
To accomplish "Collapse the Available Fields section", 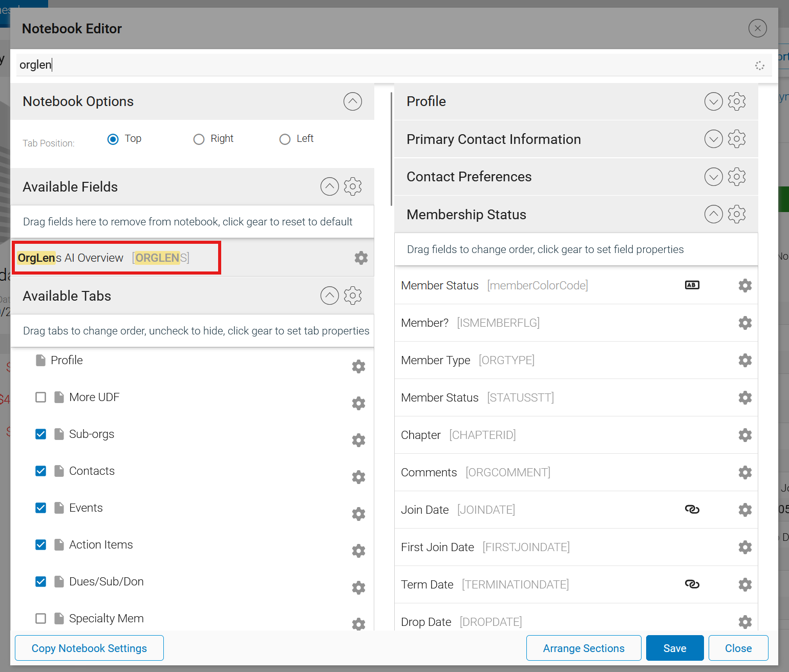I will (330, 186).
